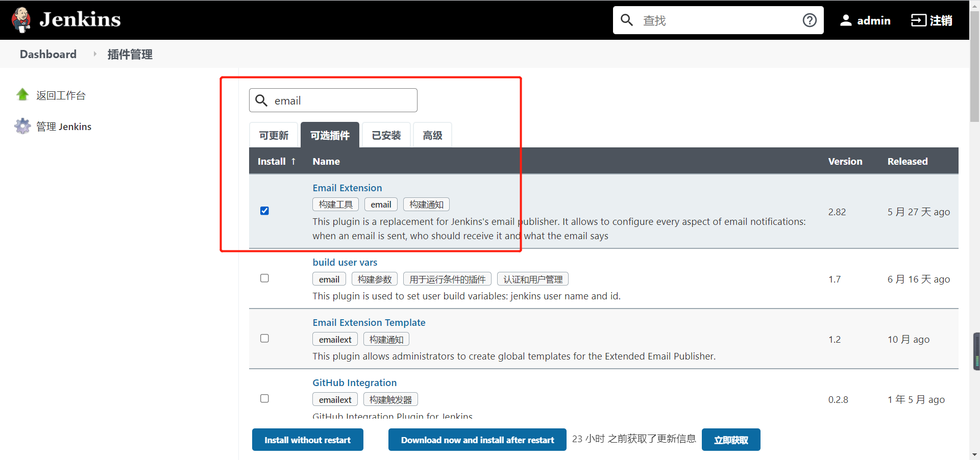Switch to the 已安装 tab
The height and width of the screenshot is (460, 980).
pyautogui.click(x=386, y=135)
